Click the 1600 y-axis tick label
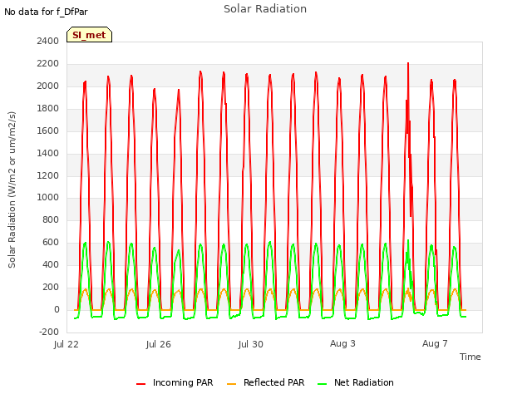This screenshot has height=399, width=532. pyautogui.click(x=48, y=131)
